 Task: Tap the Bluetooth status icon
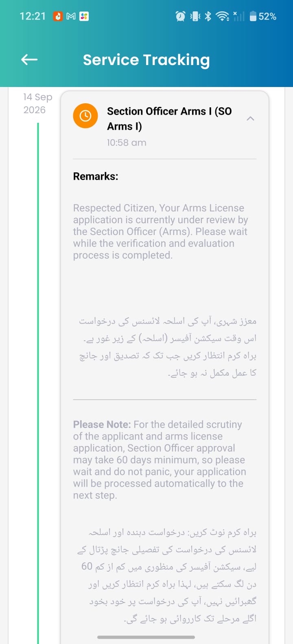208,16
